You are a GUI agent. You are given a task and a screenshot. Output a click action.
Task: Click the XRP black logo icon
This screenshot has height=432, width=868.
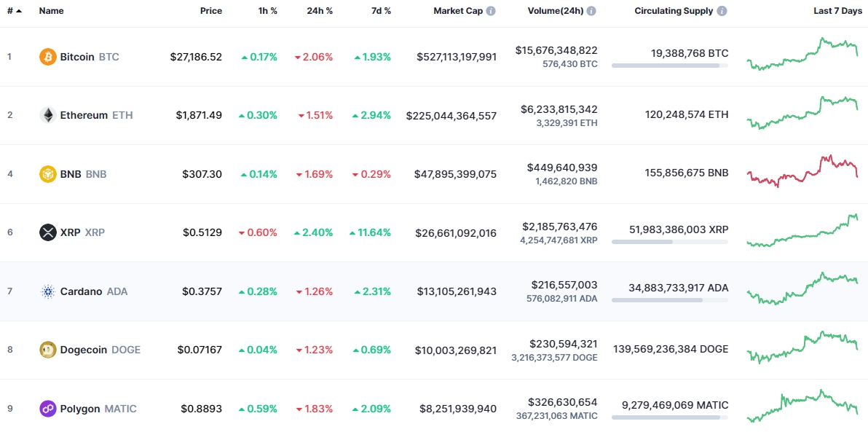pyautogui.click(x=48, y=232)
